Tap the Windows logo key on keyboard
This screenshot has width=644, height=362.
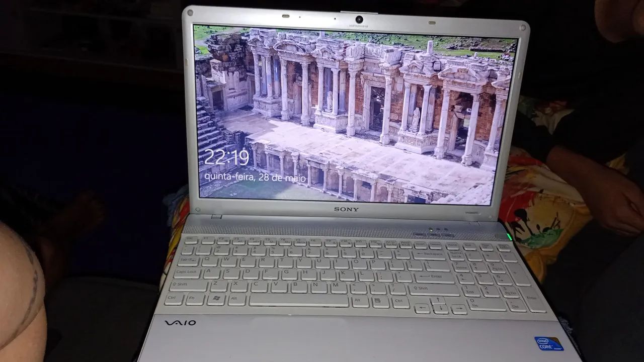point(216,299)
